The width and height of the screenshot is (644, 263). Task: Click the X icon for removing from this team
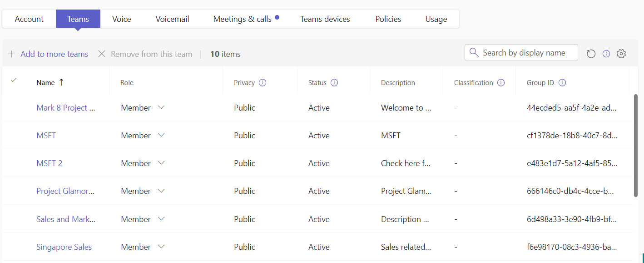(102, 54)
